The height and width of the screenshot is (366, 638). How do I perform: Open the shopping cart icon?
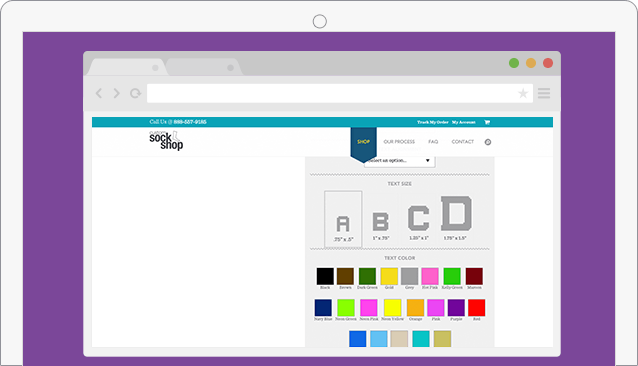[x=487, y=122]
